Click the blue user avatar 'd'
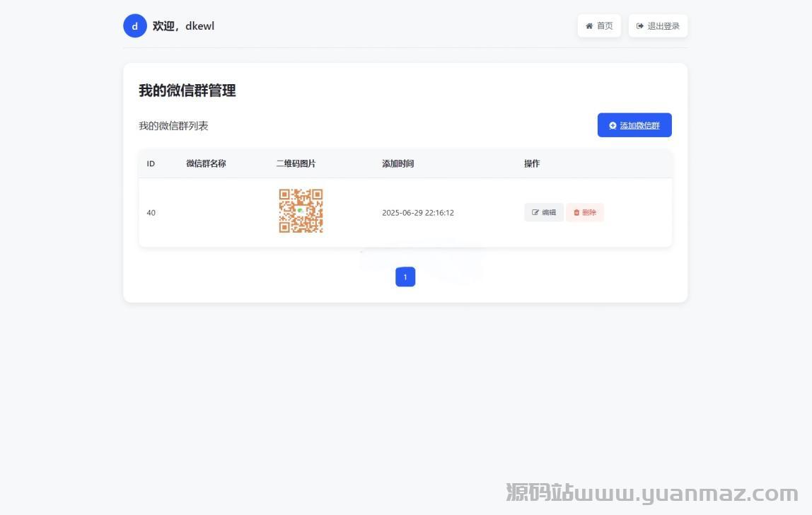812x515 pixels. [x=134, y=26]
